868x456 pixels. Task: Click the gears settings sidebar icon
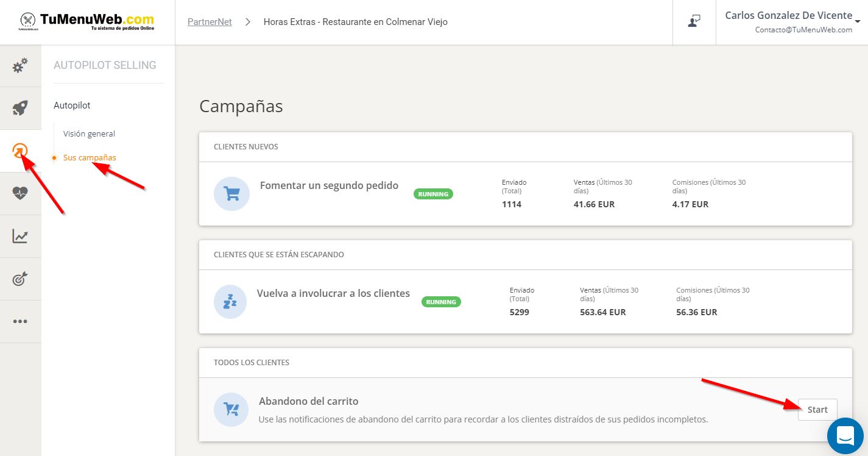click(20, 65)
